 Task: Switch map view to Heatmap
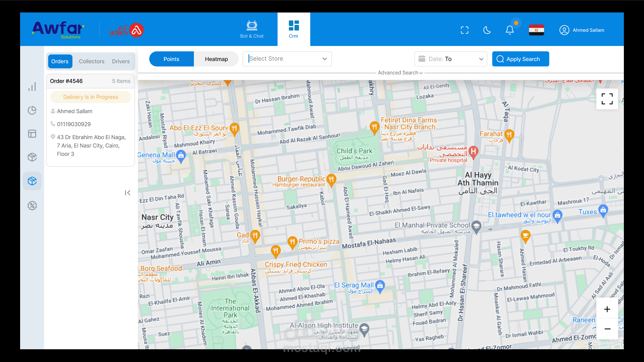pos(216,59)
